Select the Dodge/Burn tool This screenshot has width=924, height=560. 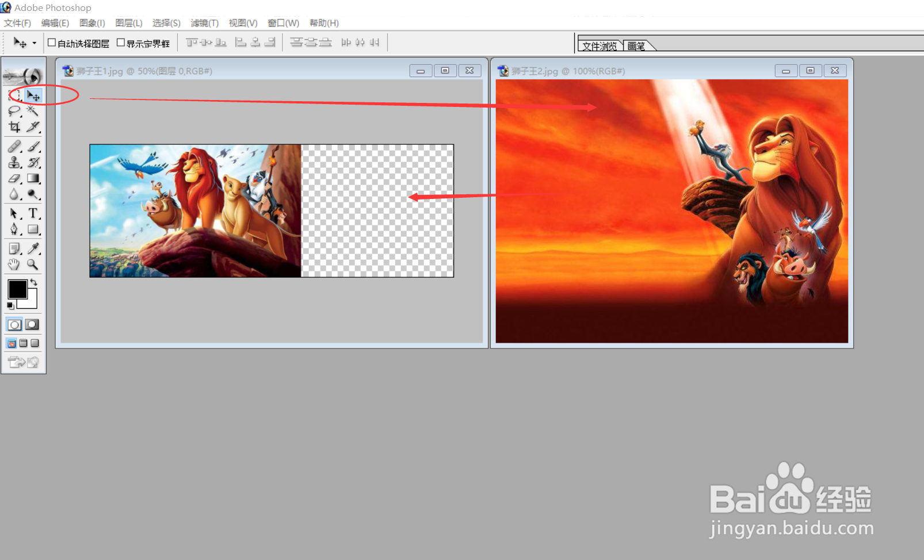pyautogui.click(x=33, y=194)
